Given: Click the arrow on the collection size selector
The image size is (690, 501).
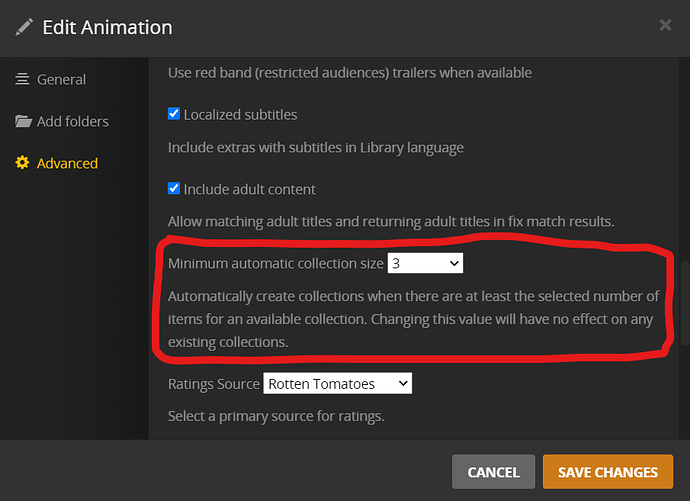Looking at the screenshot, I should pyautogui.click(x=454, y=263).
